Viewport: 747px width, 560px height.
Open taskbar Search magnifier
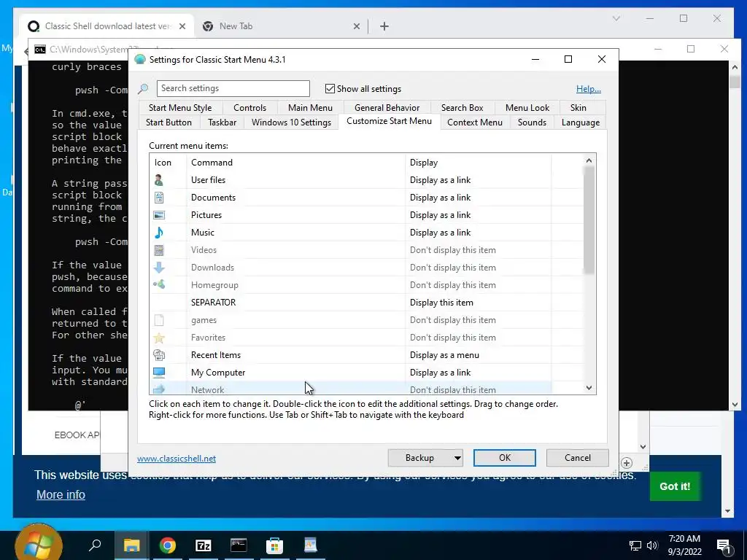click(95, 545)
